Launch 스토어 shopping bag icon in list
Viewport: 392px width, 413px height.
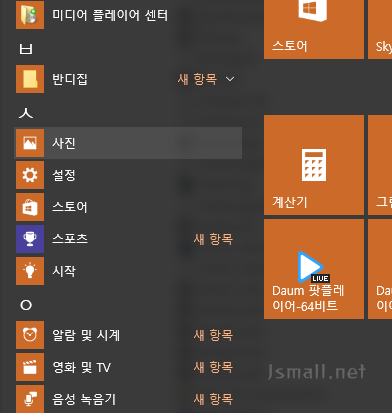pyautogui.click(x=30, y=207)
